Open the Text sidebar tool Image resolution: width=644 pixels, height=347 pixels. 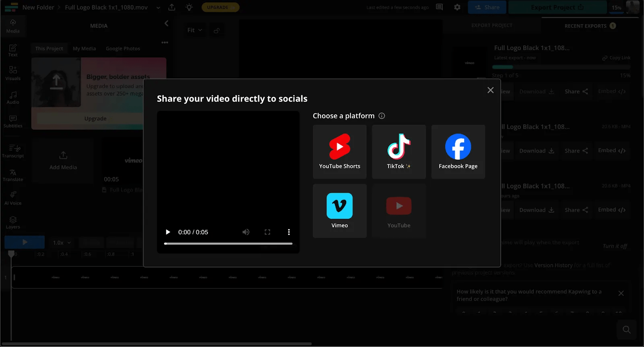13,50
